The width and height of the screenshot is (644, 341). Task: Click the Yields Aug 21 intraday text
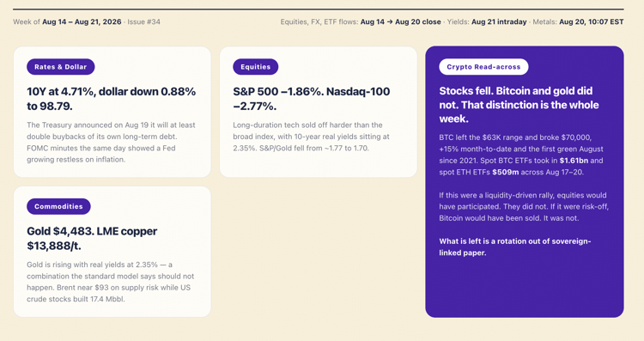coord(487,21)
